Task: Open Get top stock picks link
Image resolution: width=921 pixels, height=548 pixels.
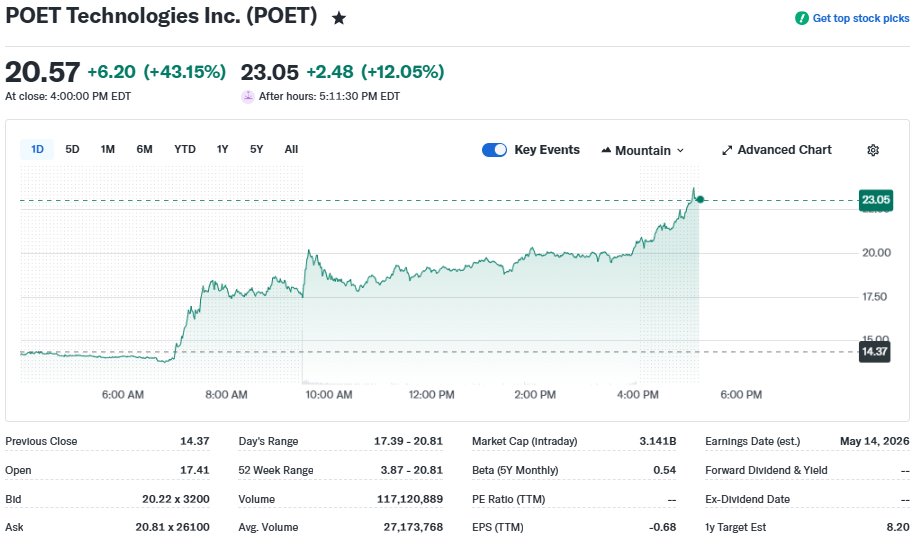Action: (861, 18)
